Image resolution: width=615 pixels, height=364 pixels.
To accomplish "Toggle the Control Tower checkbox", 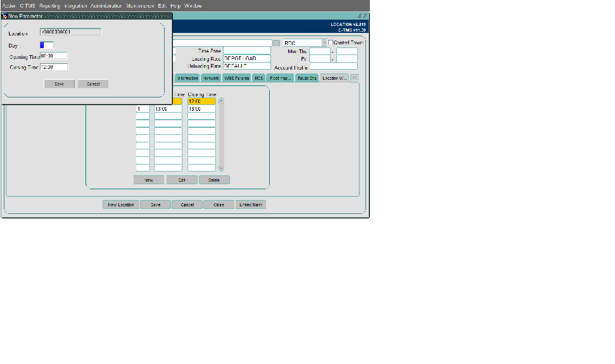I will click(x=331, y=42).
